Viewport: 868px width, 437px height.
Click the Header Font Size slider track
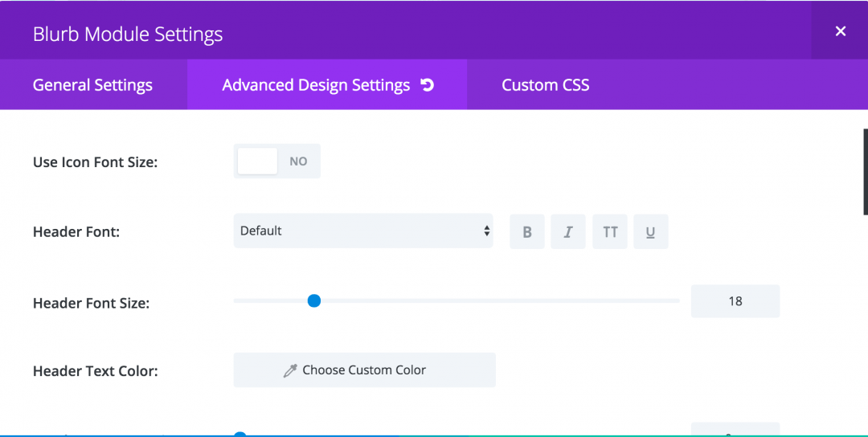457,301
